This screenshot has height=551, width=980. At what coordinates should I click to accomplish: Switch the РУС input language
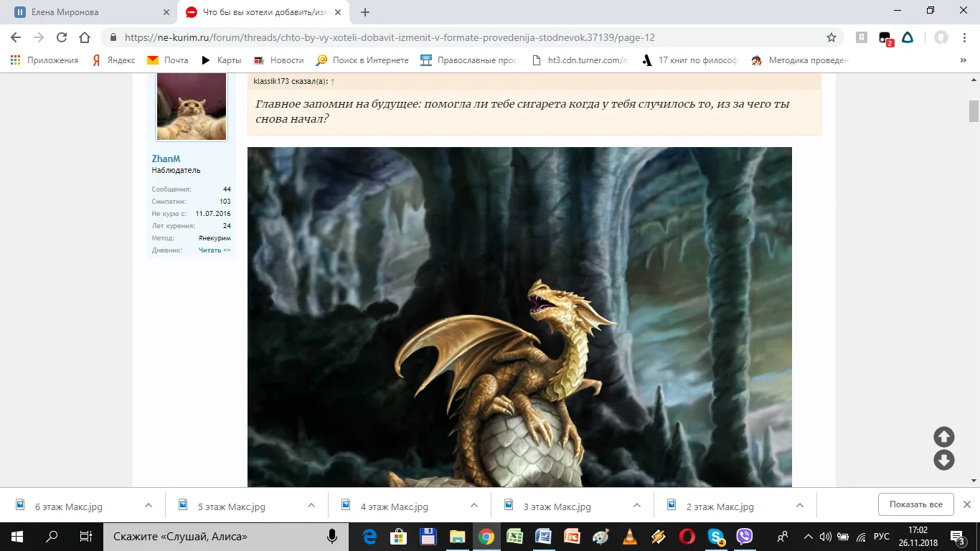(x=882, y=536)
